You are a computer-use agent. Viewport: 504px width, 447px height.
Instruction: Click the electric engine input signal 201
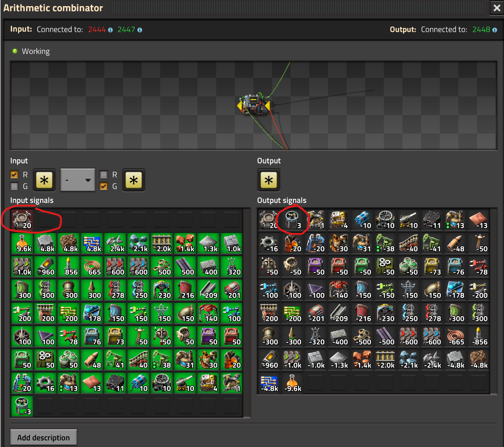tap(232, 290)
